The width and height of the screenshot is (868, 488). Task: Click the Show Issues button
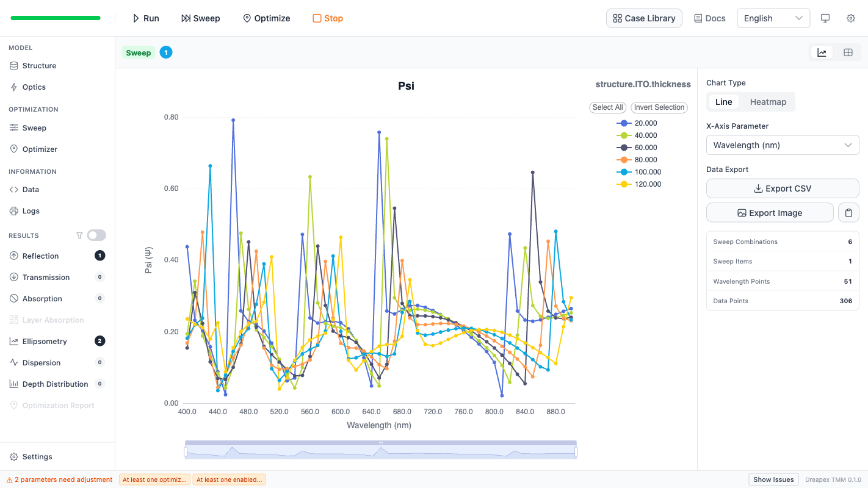(x=773, y=479)
